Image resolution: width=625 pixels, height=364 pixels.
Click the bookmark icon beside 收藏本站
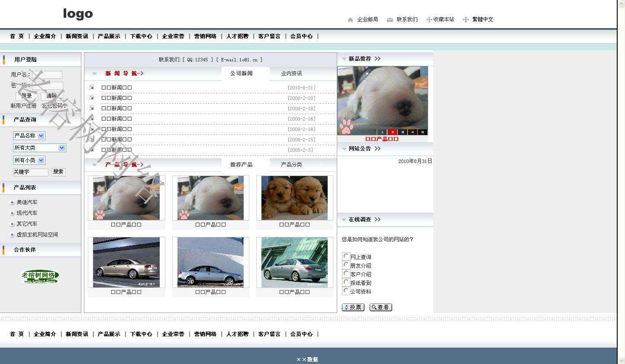[x=429, y=19]
